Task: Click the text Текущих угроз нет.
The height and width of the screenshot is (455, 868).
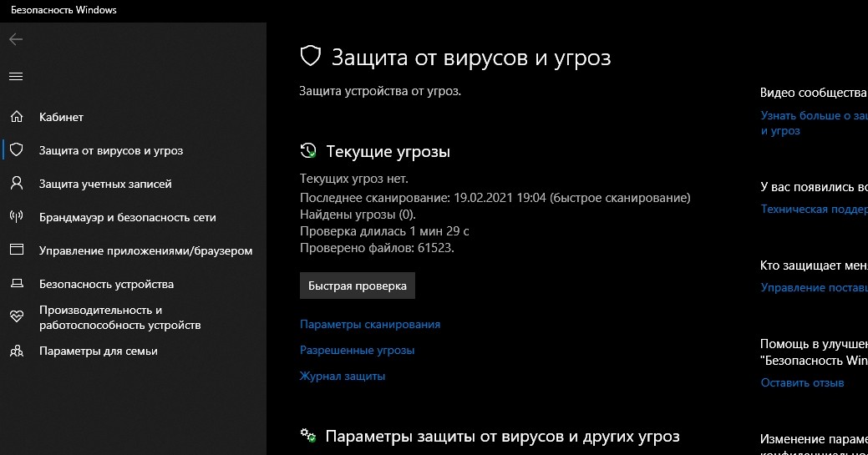Action: (x=353, y=179)
